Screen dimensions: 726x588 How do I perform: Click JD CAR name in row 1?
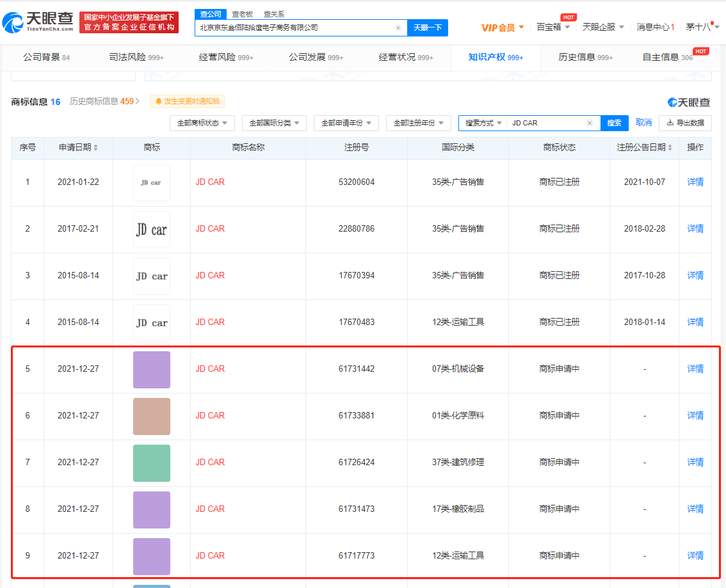point(210,182)
